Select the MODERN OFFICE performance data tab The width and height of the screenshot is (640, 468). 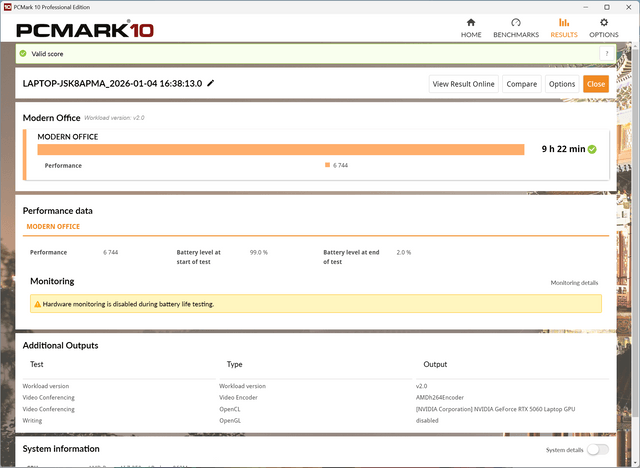pos(53,226)
